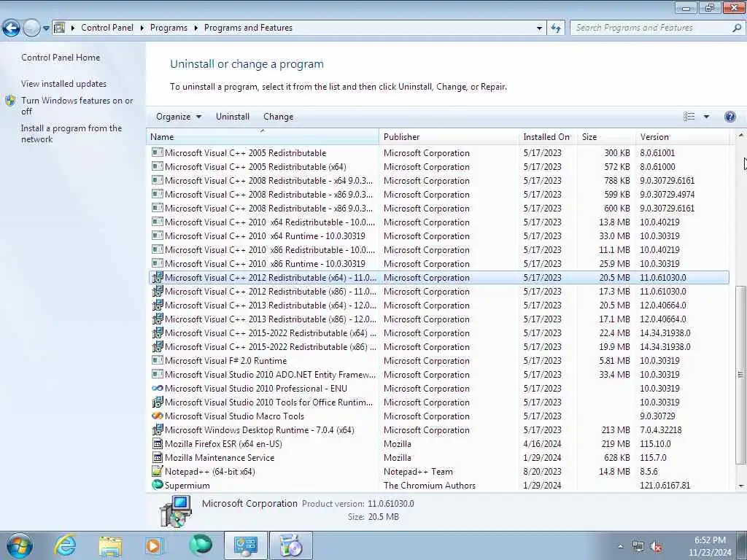Click the Forward navigation arrow button
This screenshot has height=560, width=747.
click(x=31, y=28)
